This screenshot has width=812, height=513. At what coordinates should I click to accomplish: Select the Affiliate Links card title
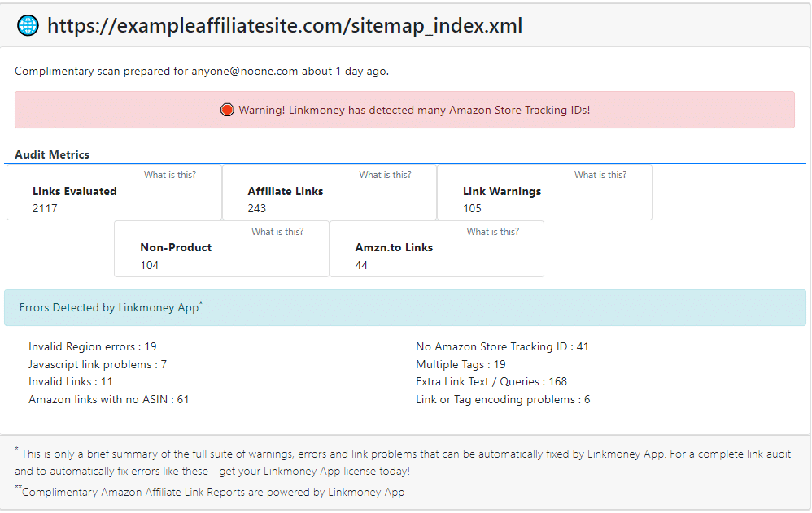(x=286, y=192)
